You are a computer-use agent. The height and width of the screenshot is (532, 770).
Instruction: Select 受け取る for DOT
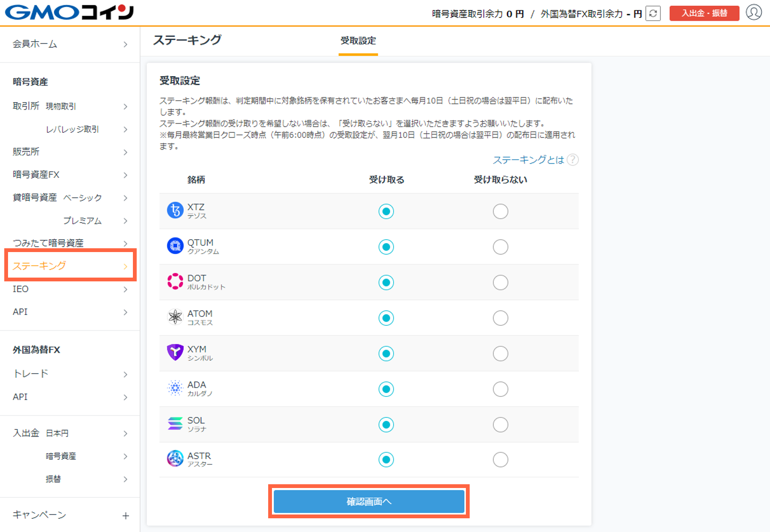[386, 282]
